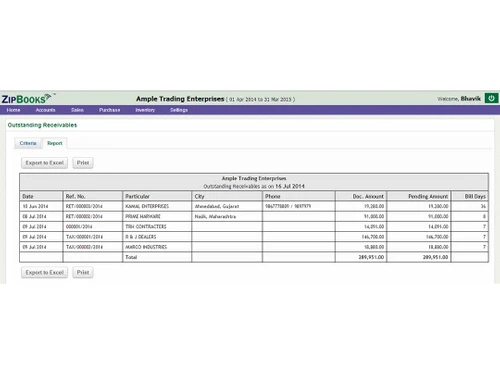Switch to the Criteria tab
500x375 pixels.
click(28, 143)
